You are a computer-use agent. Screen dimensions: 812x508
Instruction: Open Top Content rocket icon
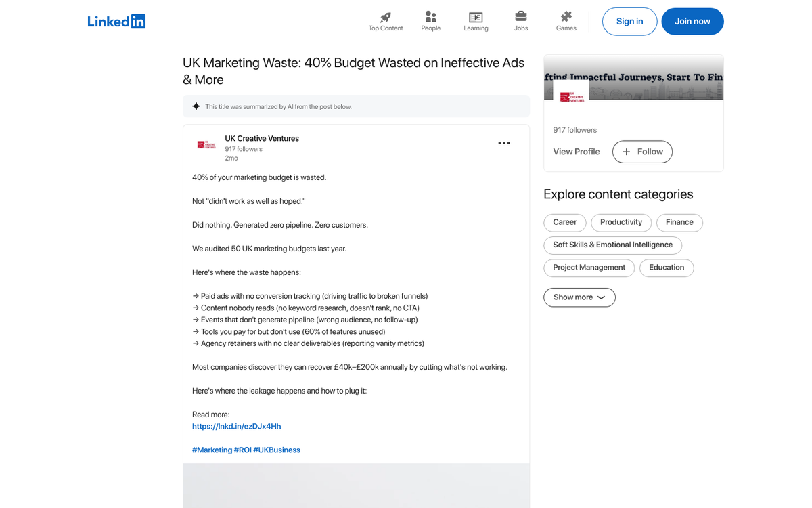tap(386, 17)
